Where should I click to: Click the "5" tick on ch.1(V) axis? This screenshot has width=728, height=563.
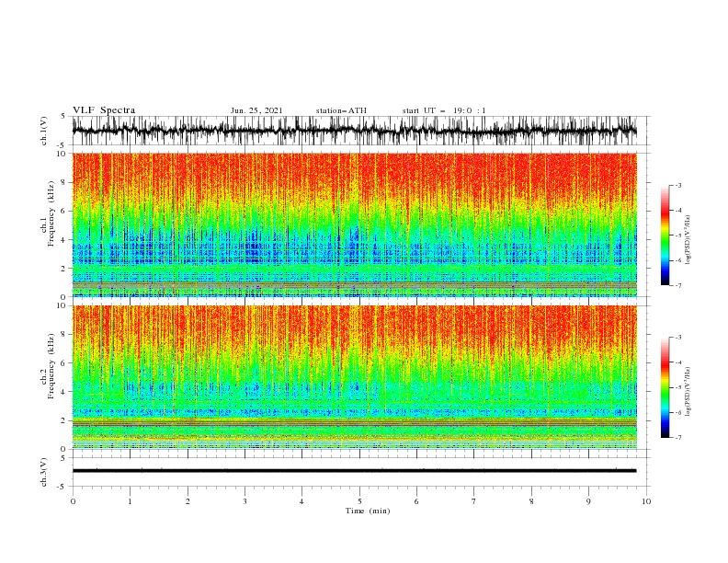click(x=63, y=116)
